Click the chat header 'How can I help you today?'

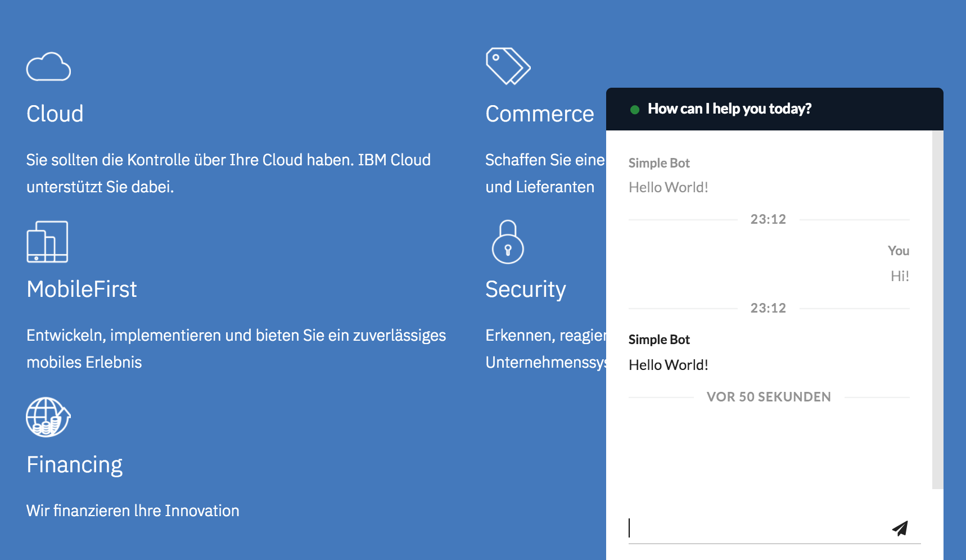tap(730, 109)
